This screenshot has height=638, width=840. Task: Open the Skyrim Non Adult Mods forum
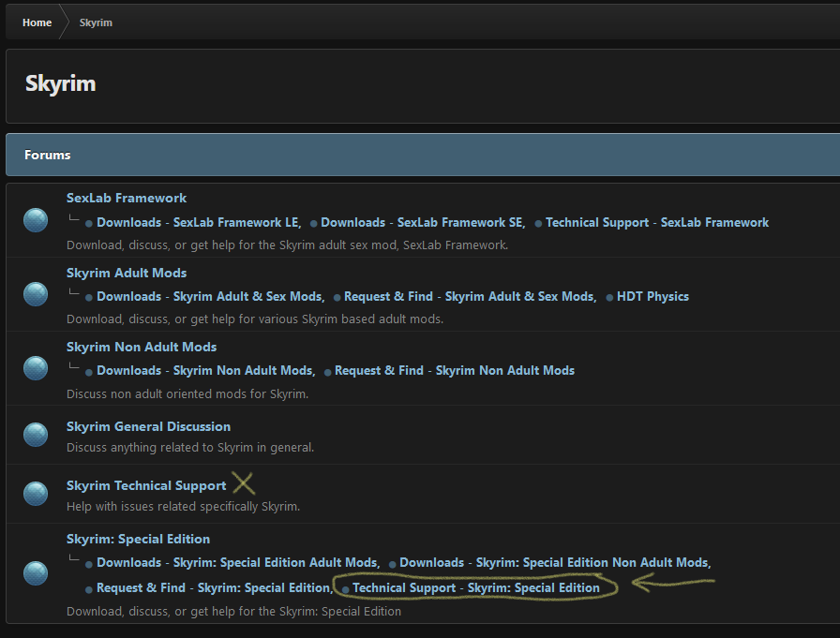[142, 347]
